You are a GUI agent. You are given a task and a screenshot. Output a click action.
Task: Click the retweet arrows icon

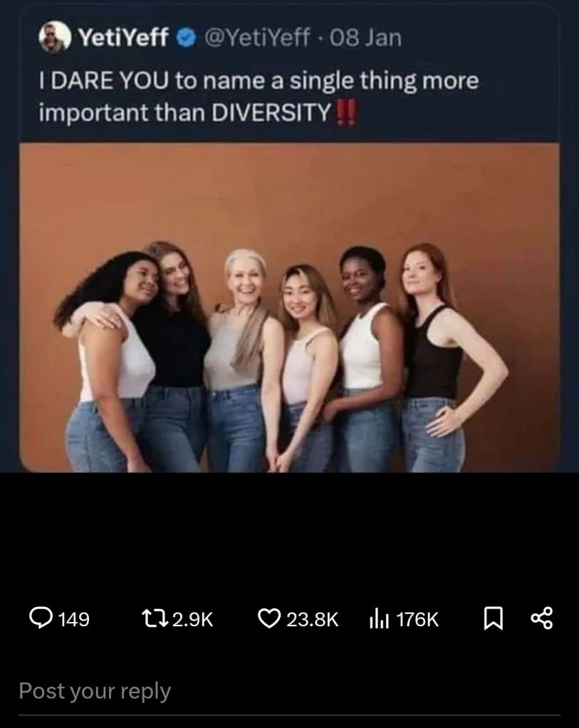(x=155, y=618)
